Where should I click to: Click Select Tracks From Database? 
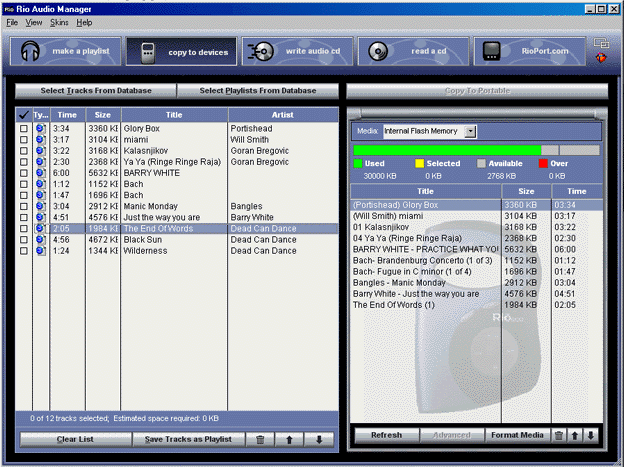(96, 91)
